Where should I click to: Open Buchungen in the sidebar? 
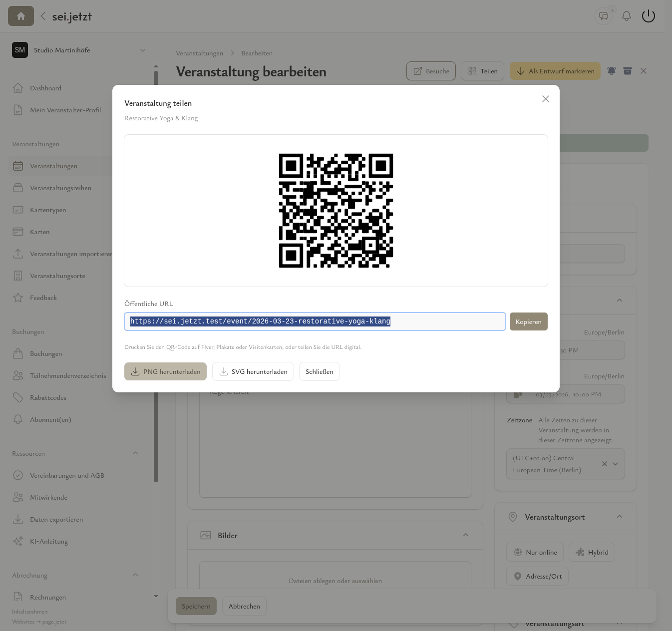click(x=46, y=353)
